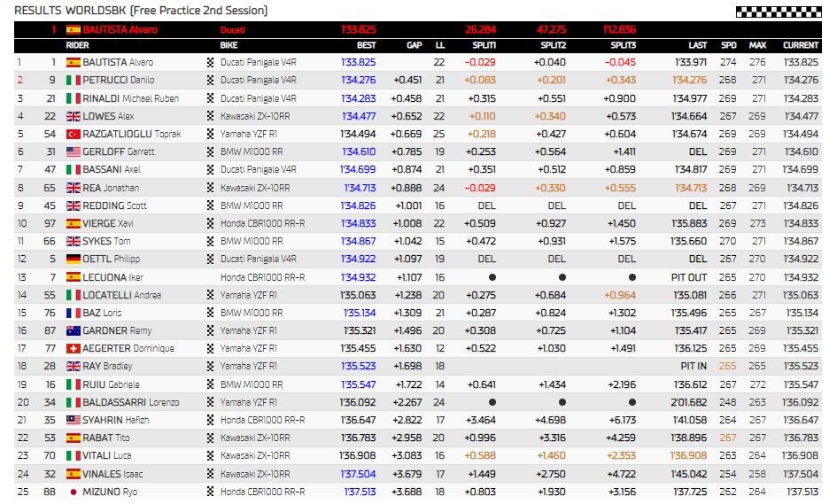Click rider name REA Jonathan
This screenshot has width=837, height=504.
click(111, 188)
